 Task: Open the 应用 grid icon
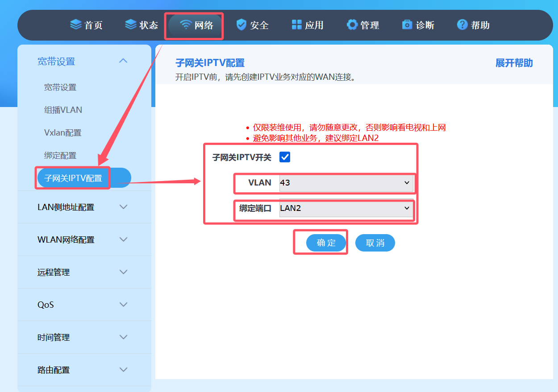tap(297, 25)
